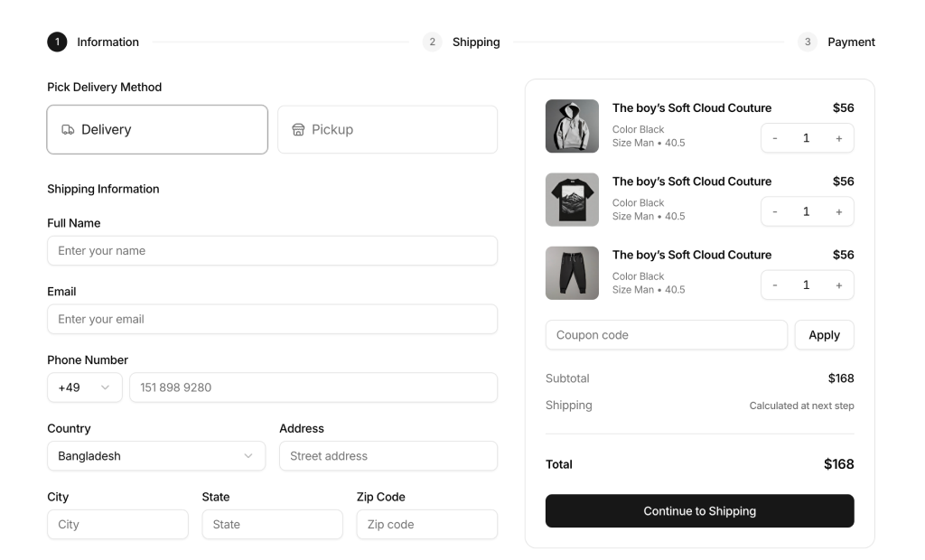Screen dimensions: 925x560
Task: Decrease t-shirt quantity with minus icon
Action: coord(774,211)
